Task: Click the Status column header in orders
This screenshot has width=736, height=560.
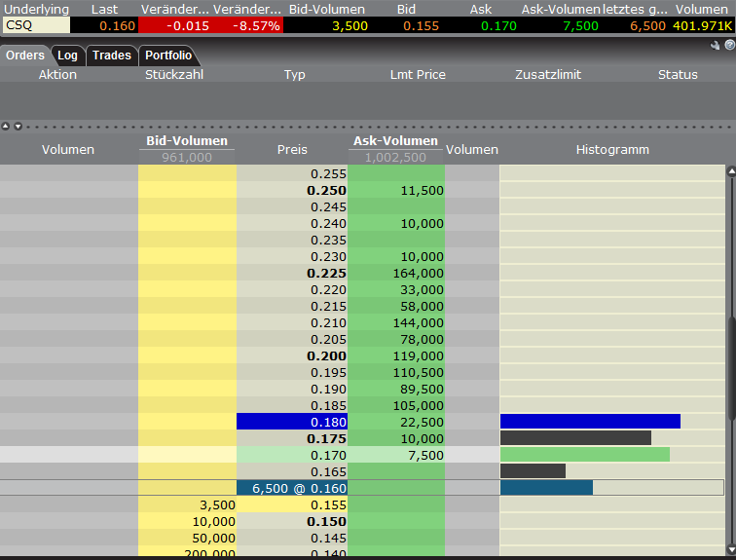Action: (678, 75)
